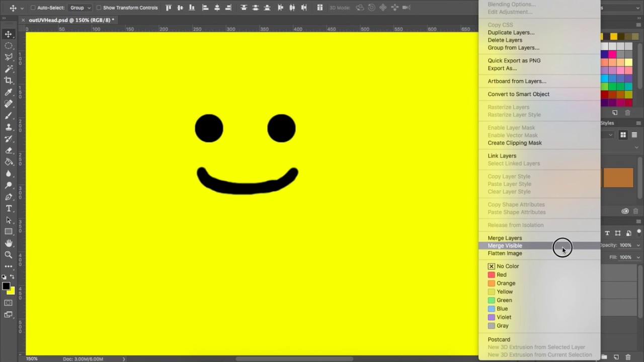The width and height of the screenshot is (644, 362).
Task: Select the Path Selection arrow tool
Action: coord(9,220)
